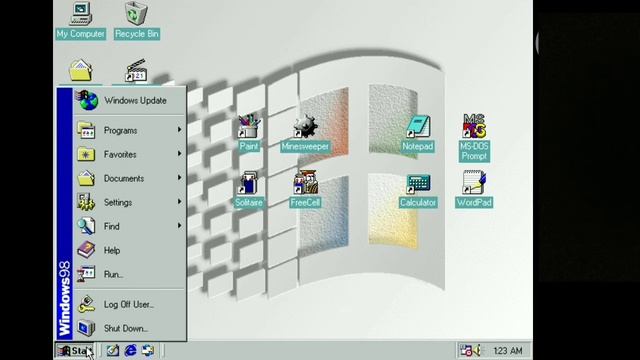
Task: Click the Show Desktop quick launch icon
Action: click(x=113, y=350)
